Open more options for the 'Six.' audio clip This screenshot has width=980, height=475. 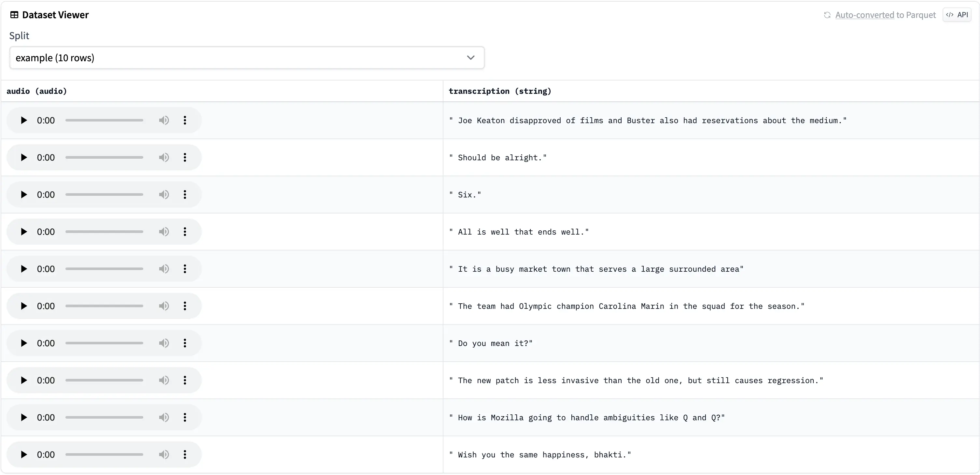coord(185,194)
